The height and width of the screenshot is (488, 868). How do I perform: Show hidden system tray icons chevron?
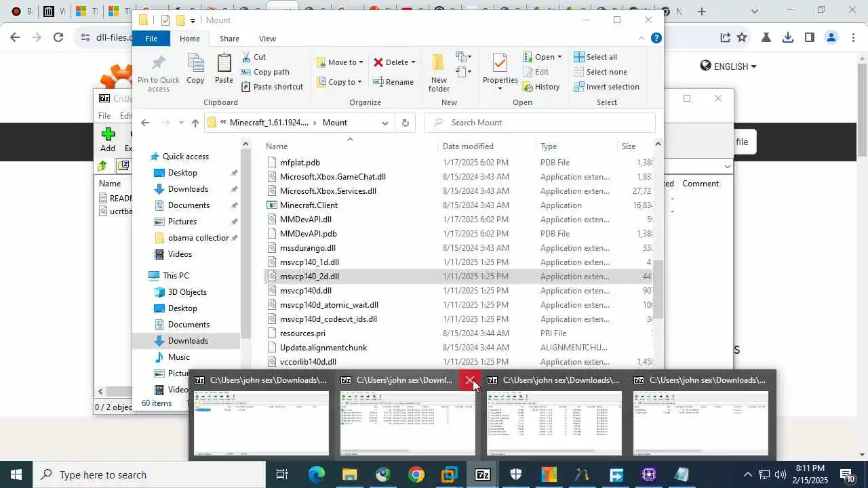pyautogui.click(x=748, y=474)
